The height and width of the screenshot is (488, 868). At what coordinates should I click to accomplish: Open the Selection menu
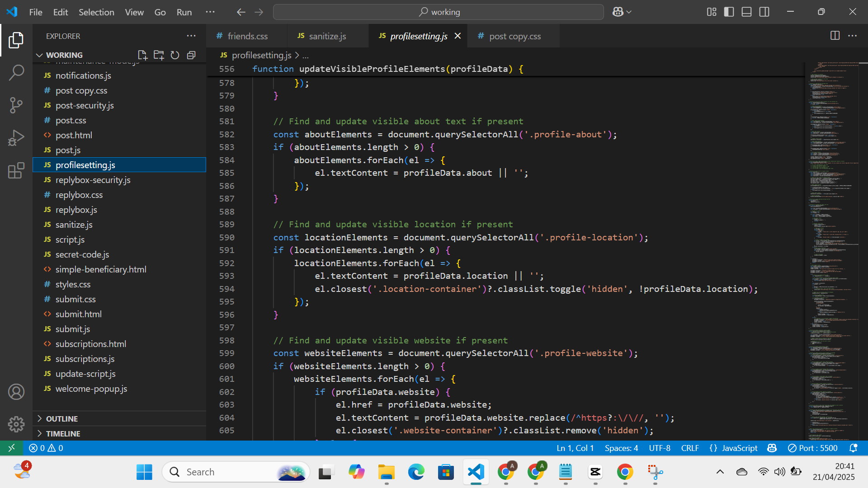[x=96, y=12]
